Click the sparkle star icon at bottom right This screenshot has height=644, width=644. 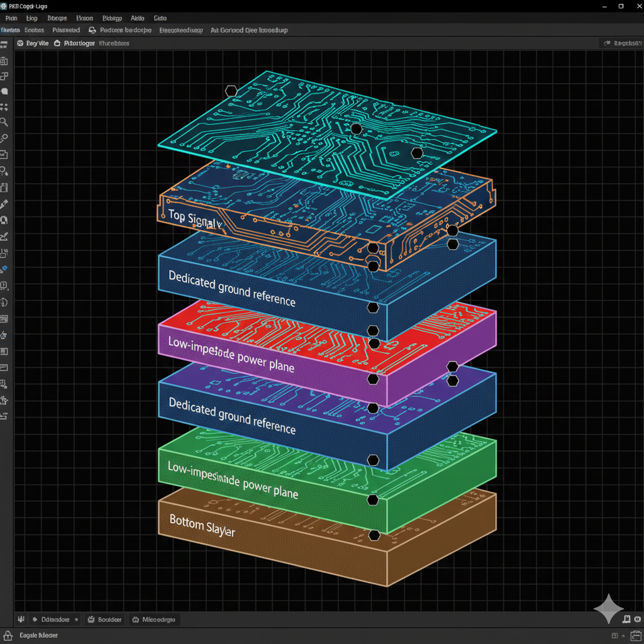pos(608,608)
